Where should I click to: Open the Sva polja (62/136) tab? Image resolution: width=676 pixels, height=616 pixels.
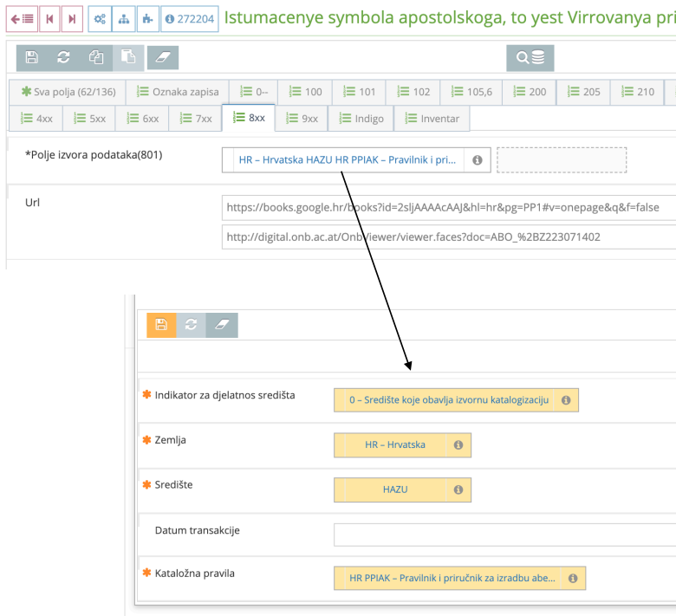pyautogui.click(x=68, y=92)
